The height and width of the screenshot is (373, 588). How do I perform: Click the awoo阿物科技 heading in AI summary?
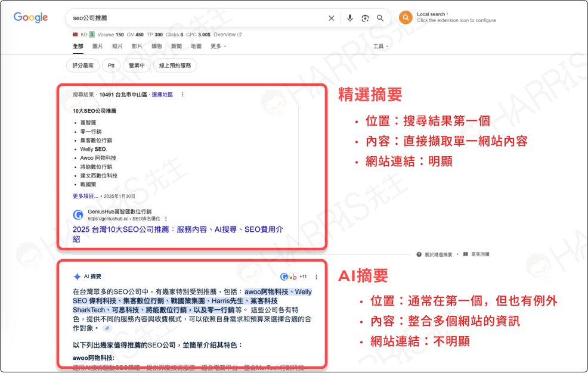[94, 358]
